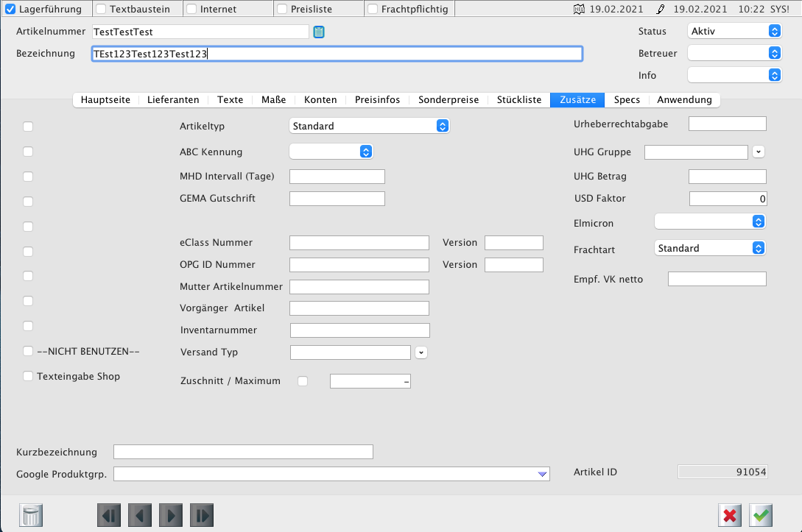Click into the Kurzbezeichnung text field
This screenshot has height=532, width=802.
pyautogui.click(x=243, y=452)
